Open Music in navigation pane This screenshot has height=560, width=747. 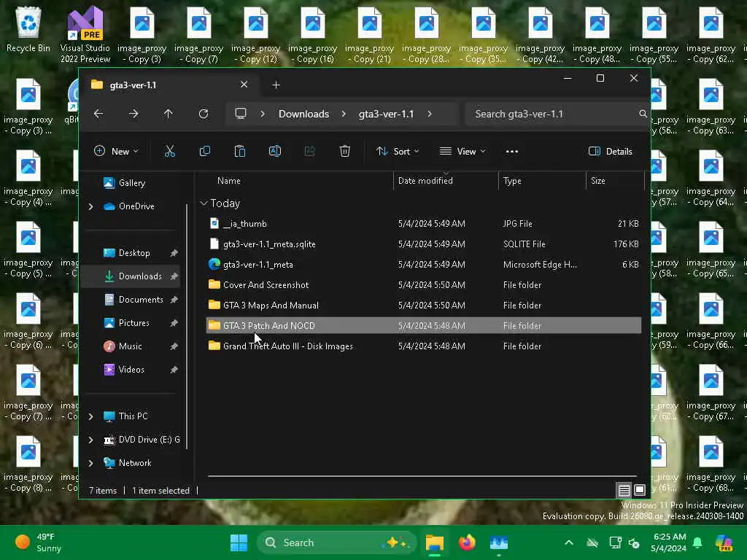130,346
